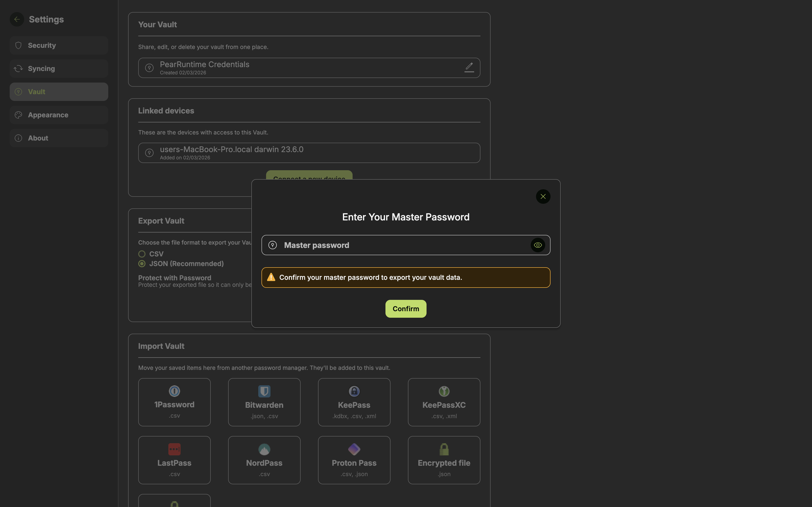Open the Vault section in the sidebar
Screen dimensions: 812x507
coord(59,92)
